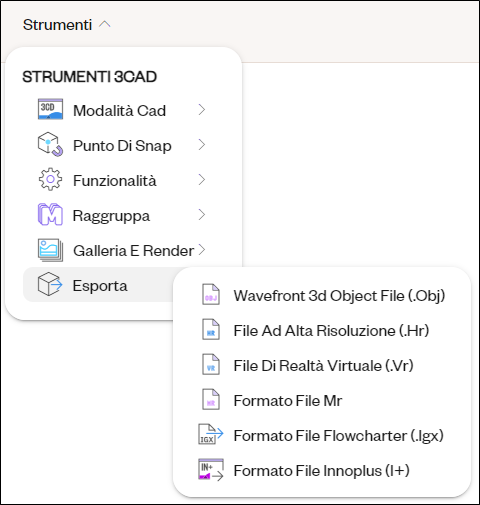Click the Raggruppa purple M icon

coord(50,214)
